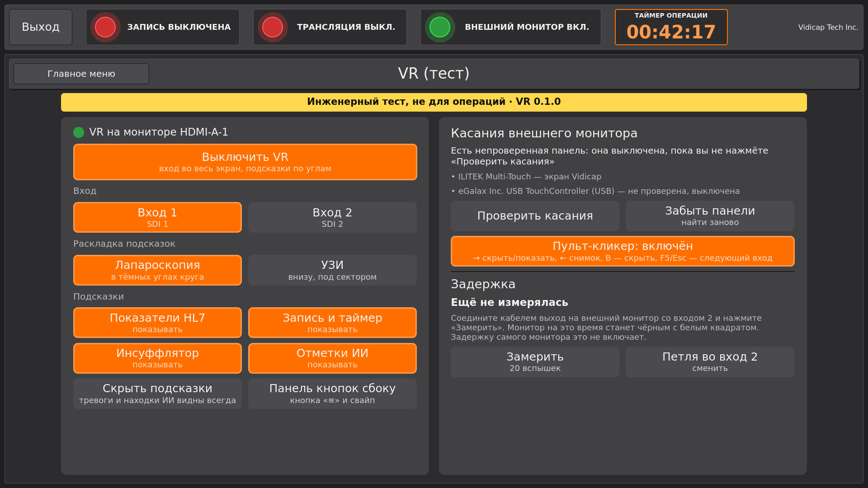
Task: Turn off VR with Выключить VR
Action: [245, 162]
